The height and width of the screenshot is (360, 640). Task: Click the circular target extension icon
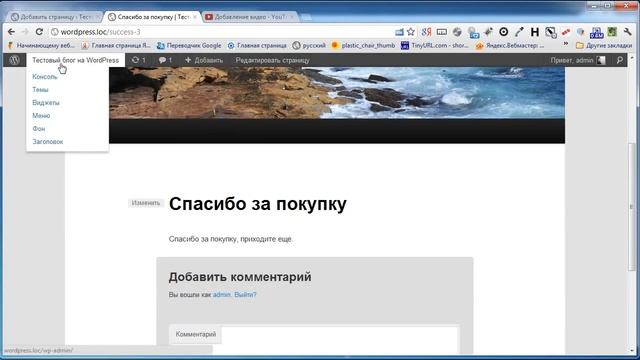pos(504,32)
